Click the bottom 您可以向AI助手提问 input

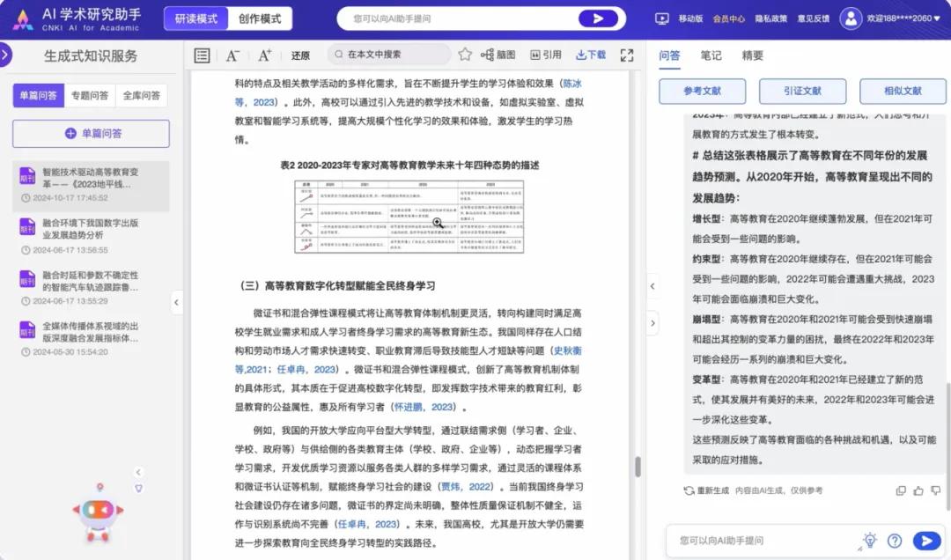(764, 541)
